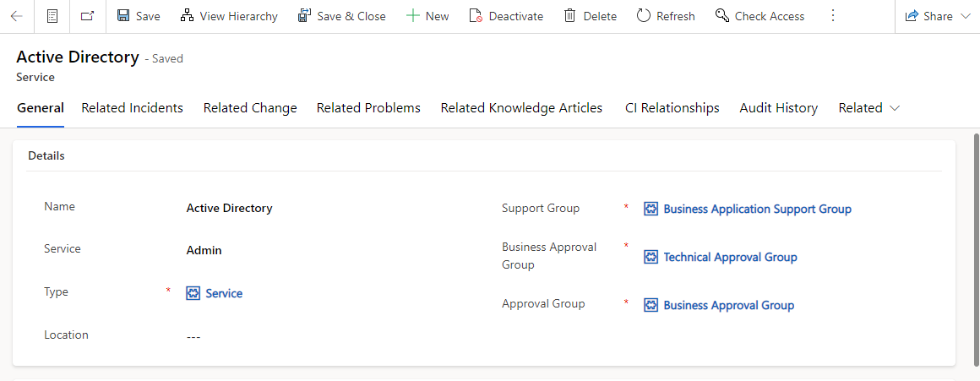
Task: Switch to the Related Incidents tab
Action: pos(133,108)
